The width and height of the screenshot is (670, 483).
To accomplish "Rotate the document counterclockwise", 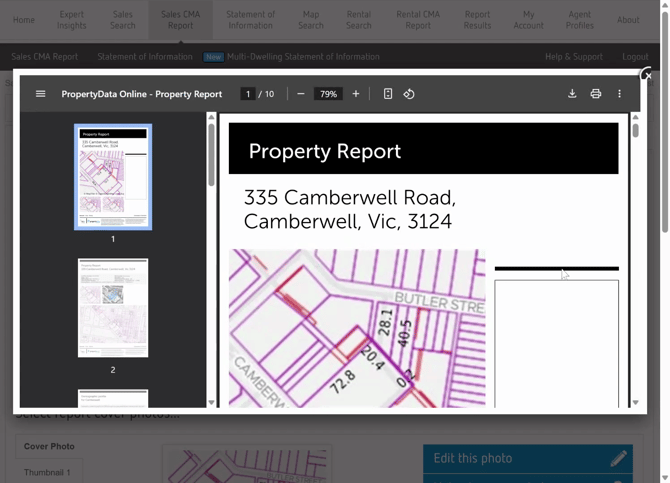I will coord(409,94).
